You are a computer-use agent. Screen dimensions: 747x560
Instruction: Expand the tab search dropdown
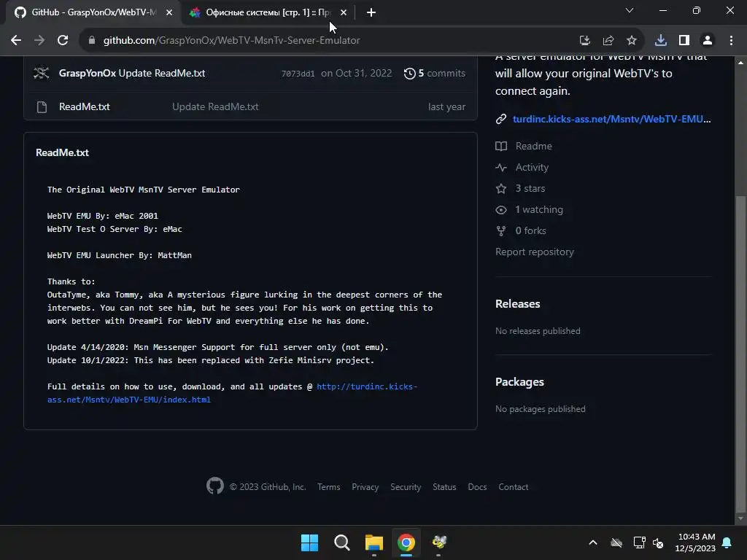click(630, 10)
